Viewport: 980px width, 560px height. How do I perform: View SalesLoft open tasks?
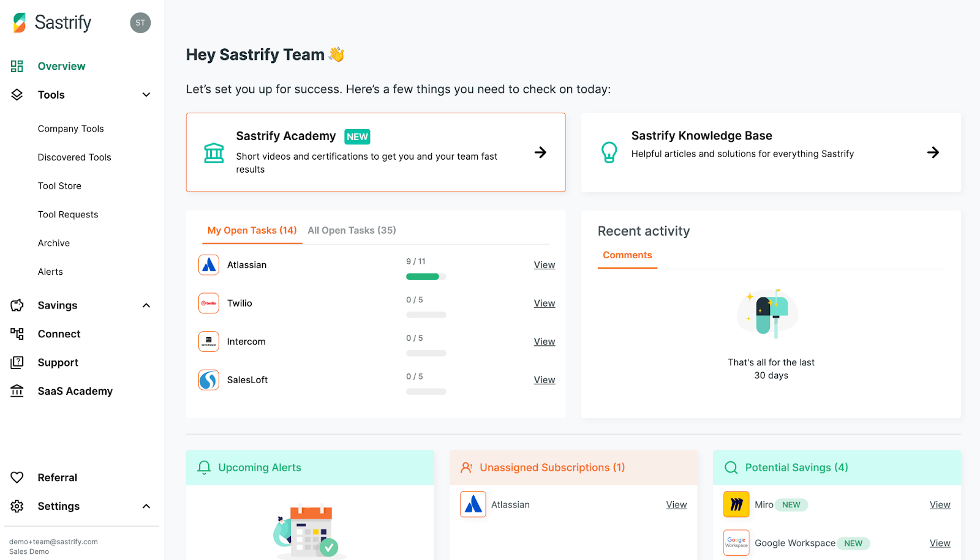545,380
